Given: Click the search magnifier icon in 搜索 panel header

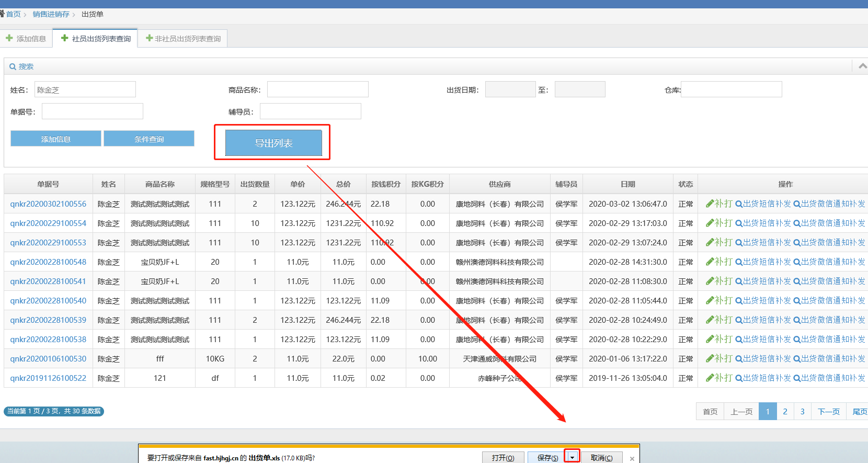Looking at the screenshot, I should tap(13, 66).
